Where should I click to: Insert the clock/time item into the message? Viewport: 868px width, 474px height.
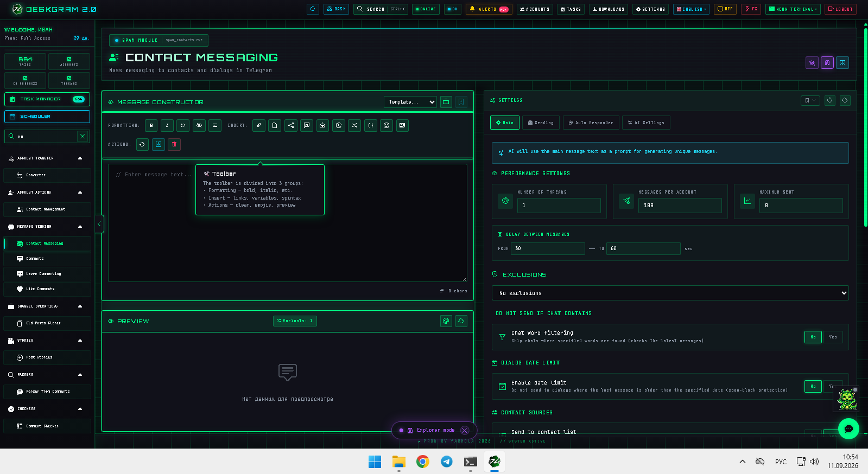tap(339, 125)
